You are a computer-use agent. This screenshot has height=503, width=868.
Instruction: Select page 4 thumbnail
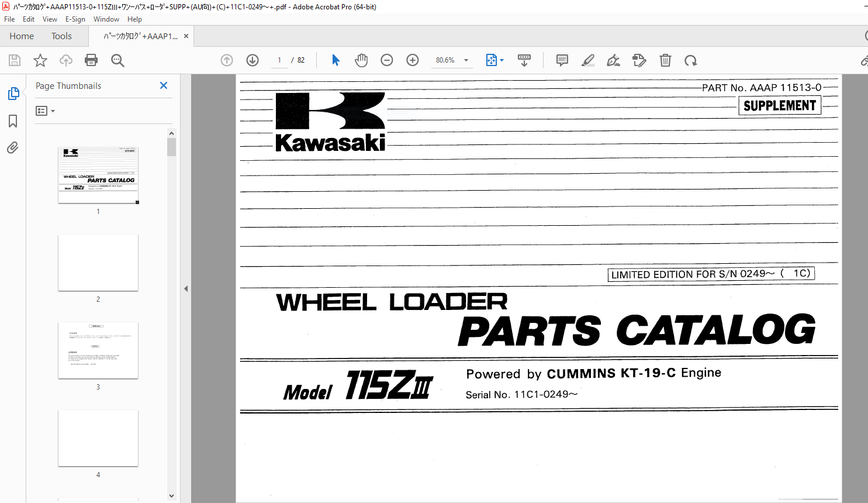(98, 438)
